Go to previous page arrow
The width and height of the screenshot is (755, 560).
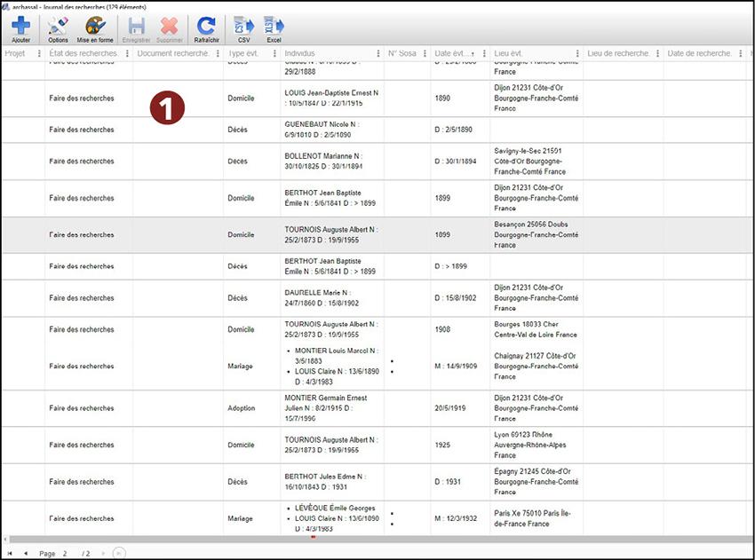(26, 553)
